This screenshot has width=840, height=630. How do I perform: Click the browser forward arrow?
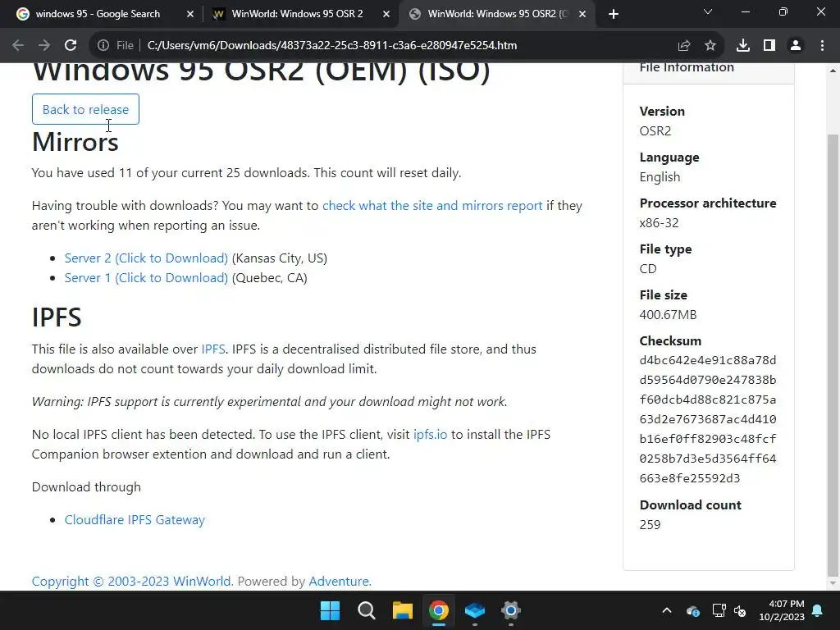pyautogui.click(x=44, y=46)
